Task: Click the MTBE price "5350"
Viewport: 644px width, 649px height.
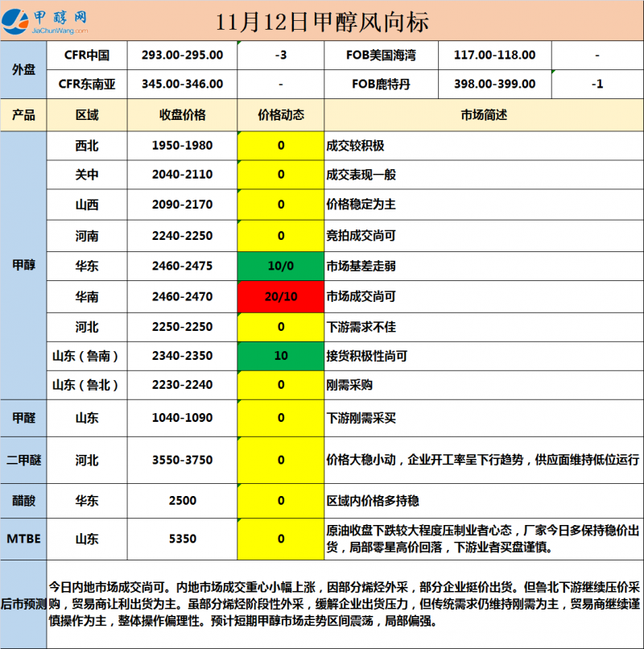Action: click(182, 539)
